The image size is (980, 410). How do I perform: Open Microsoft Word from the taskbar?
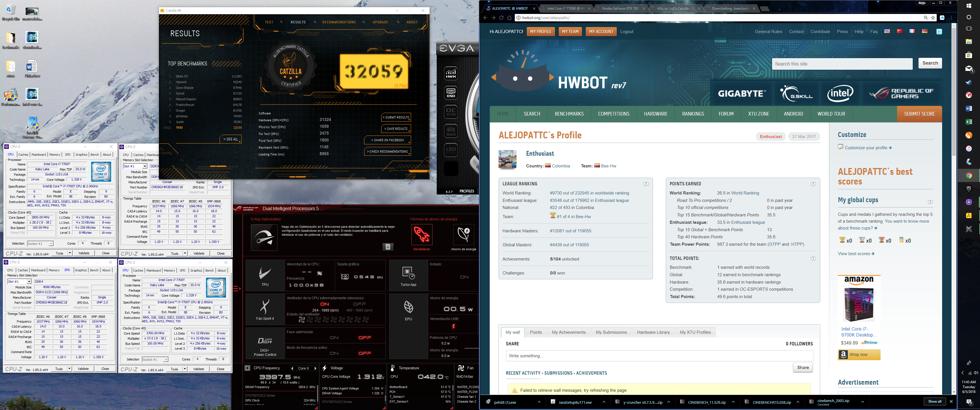(969, 108)
